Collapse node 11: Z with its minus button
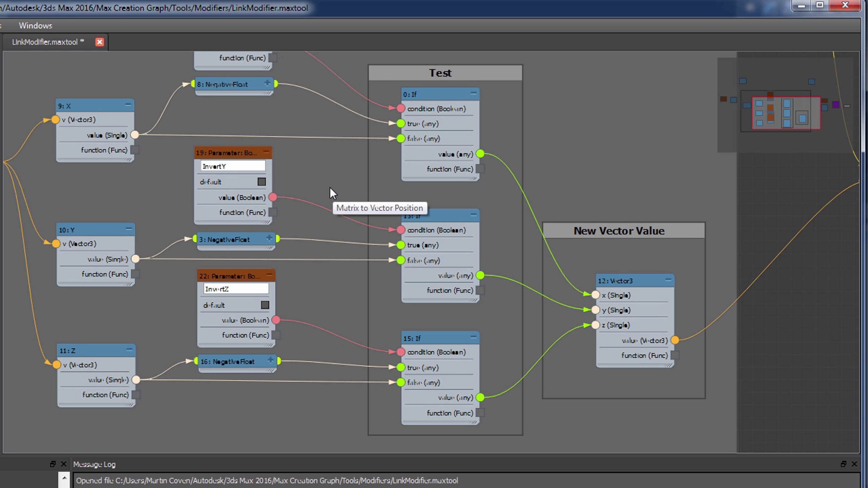Screen dimensions: 868x488 click(x=129, y=350)
